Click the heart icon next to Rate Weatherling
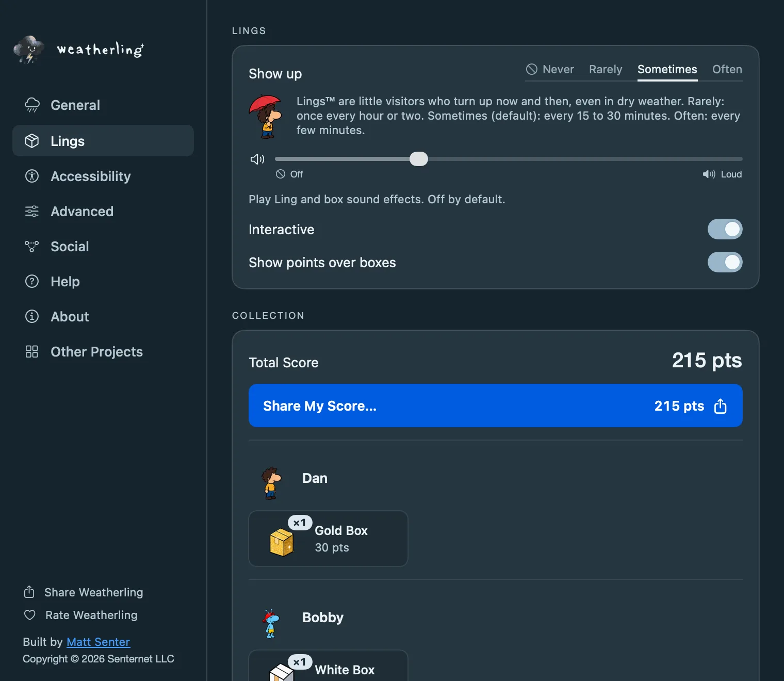Screen dimensions: 784x681 [30, 615]
